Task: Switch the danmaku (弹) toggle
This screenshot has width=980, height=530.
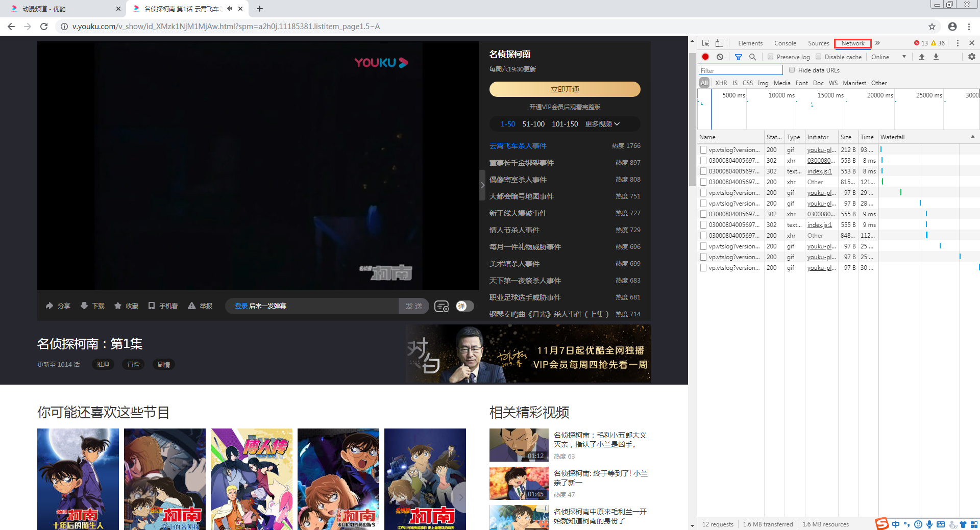Action: (464, 306)
